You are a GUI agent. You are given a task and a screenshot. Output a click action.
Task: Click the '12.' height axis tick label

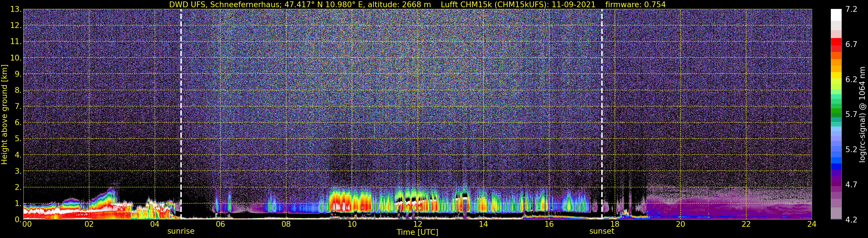pyautogui.click(x=16, y=26)
